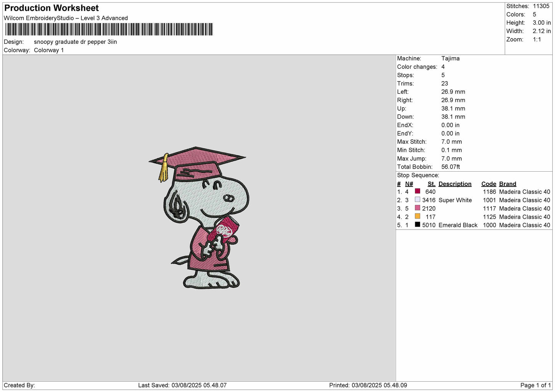Click the 'St.' column header
Screen dimensions: 555x392
[432, 184]
